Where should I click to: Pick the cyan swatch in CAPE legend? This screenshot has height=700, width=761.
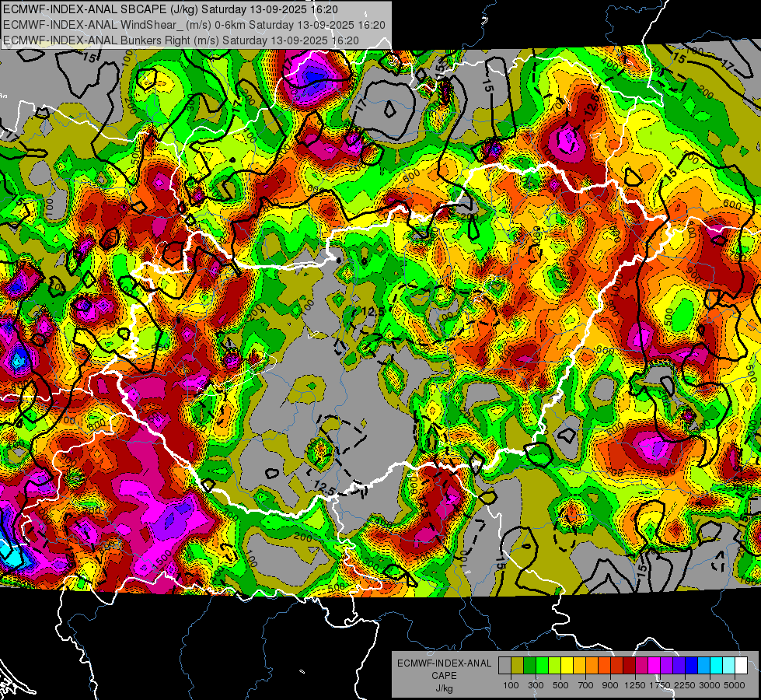717,666
